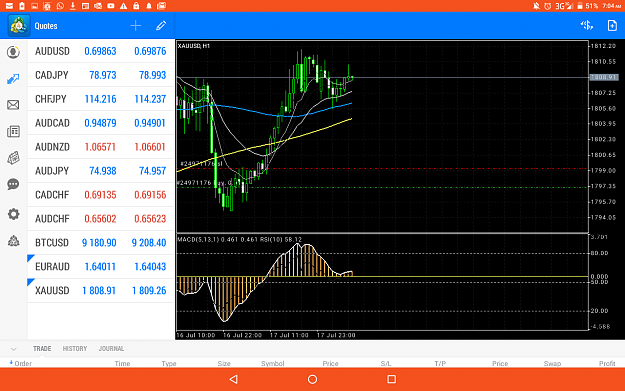This screenshot has width=625, height=391.
Task: Select the CHFJPY quote row
Action: (x=101, y=99)
